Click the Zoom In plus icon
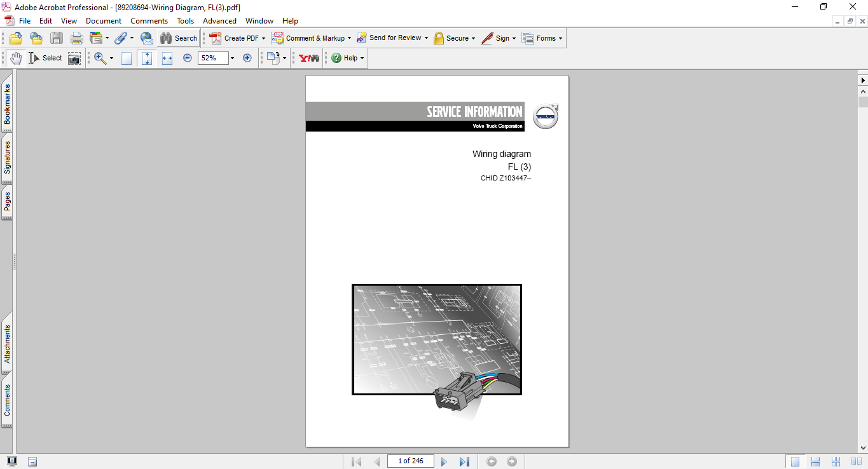The width and height of the screenshot is (868, 469). pyautogui.click(x=247, y=58)
